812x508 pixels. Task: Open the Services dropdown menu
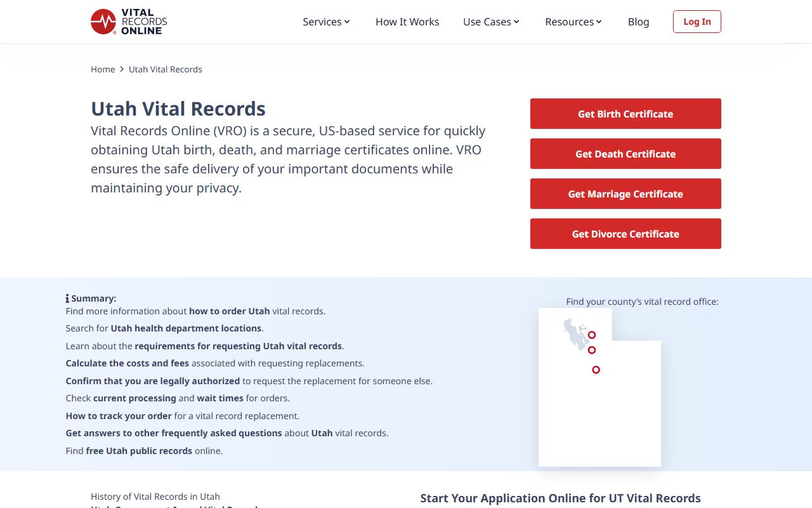(x=326, y=22)
